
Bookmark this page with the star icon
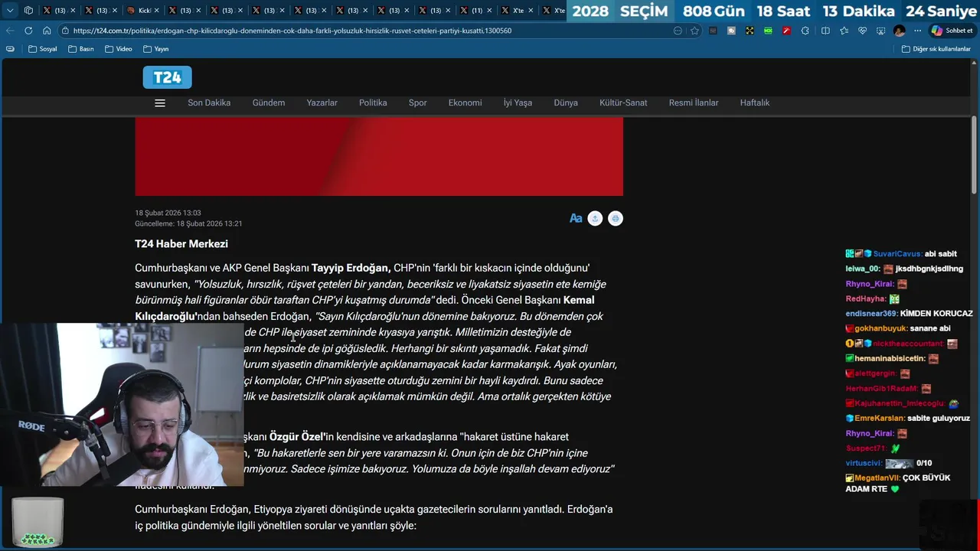[x=694, y=31]
